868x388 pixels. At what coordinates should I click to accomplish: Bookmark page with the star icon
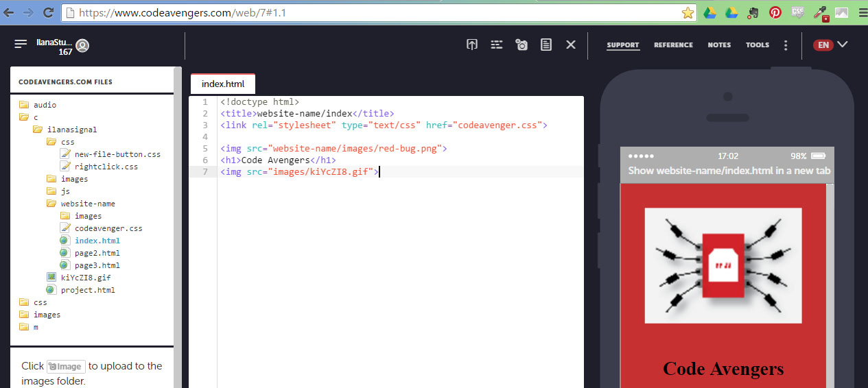pyautogui.click(x=688, y=12)
